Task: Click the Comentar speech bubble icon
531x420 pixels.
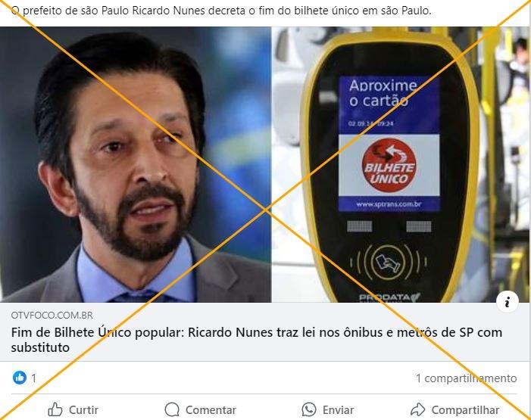Action: 172,409
